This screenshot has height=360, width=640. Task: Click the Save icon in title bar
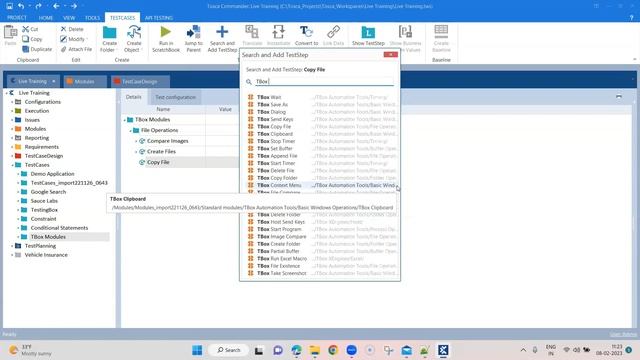[x=9, y=6]
